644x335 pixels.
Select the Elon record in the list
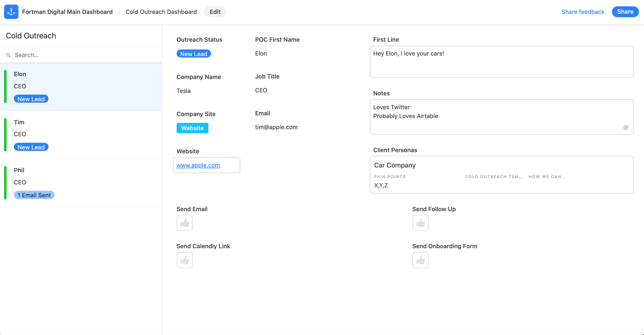click(81, 87)
